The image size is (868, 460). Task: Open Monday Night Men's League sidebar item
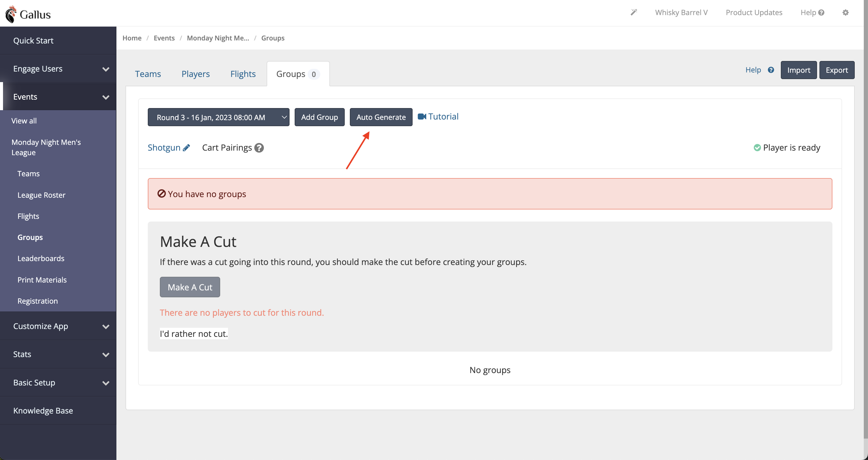click(x=46, y=147)
